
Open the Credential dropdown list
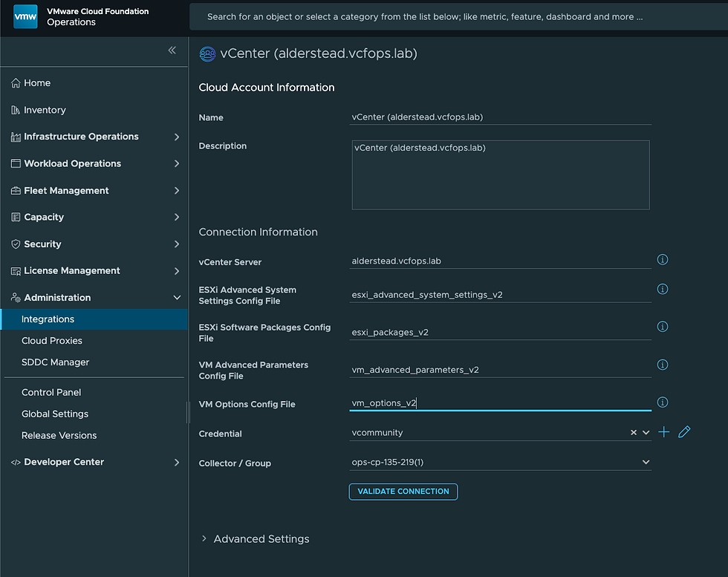646,432
